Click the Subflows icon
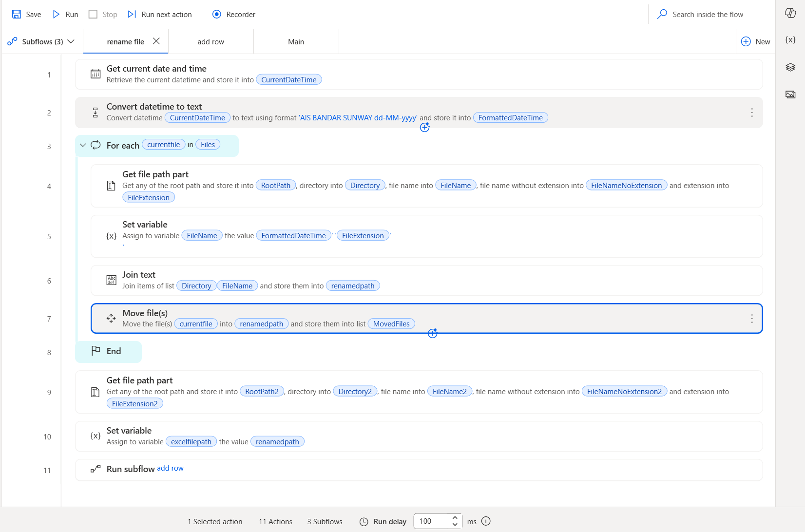Viewport: 805px width, 532px height. point(12,41)
